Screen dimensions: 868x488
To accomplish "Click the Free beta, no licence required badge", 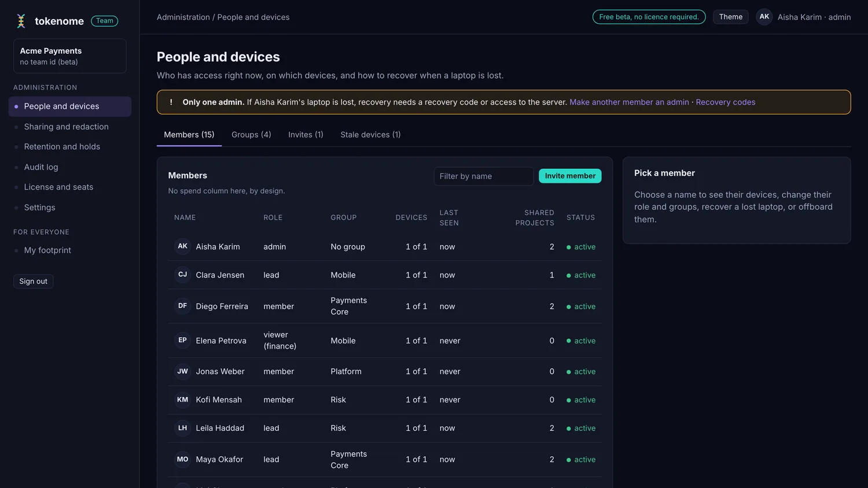I will pyautogui.click(x=649, y=17).
